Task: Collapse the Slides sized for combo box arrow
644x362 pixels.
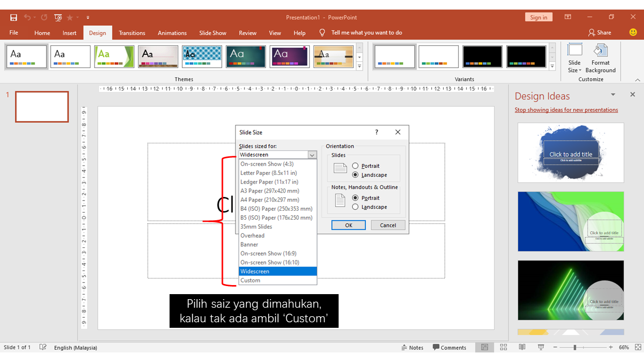Action: click(x=312, y=155)
